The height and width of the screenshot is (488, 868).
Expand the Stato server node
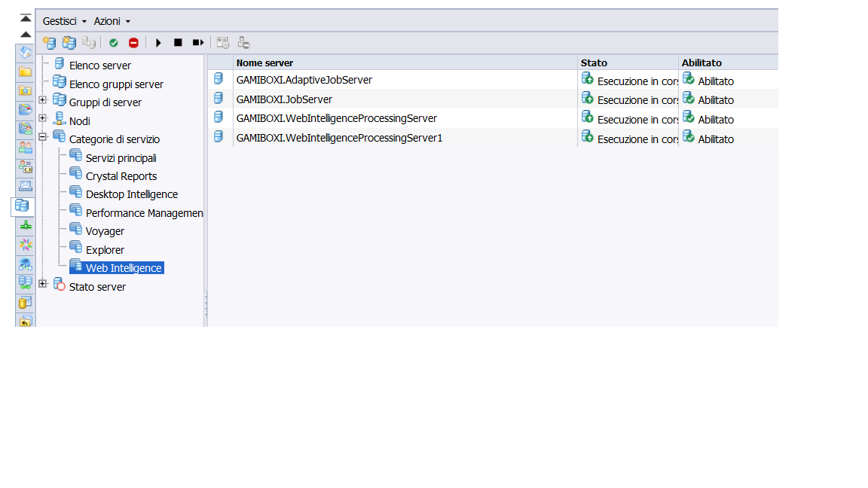43,283
